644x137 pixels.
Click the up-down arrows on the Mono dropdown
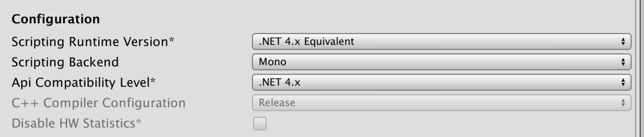623,62
